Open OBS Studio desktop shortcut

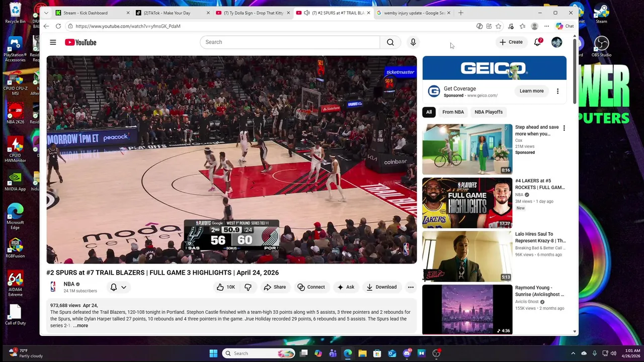(601, 47)
